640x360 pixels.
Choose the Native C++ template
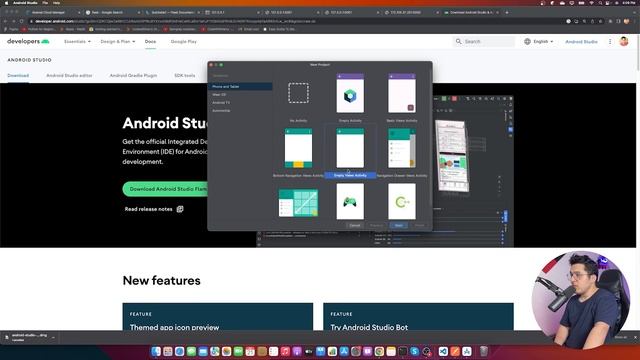click(402, 202)
